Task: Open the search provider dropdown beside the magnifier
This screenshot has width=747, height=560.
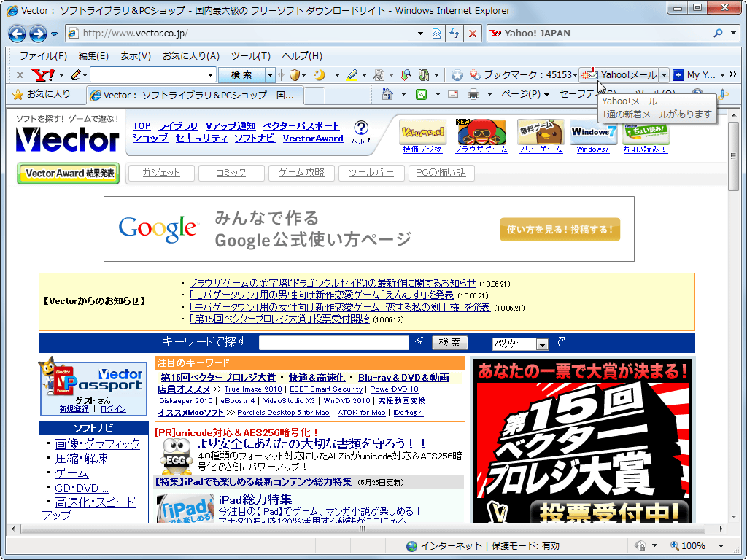Action: [x=734, y=34]
